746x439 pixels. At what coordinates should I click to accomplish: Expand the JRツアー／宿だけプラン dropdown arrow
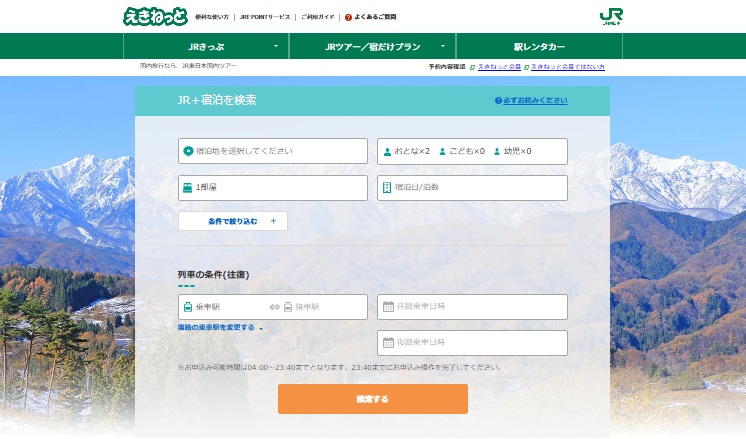pyautogui.click(x=443, y=46)
